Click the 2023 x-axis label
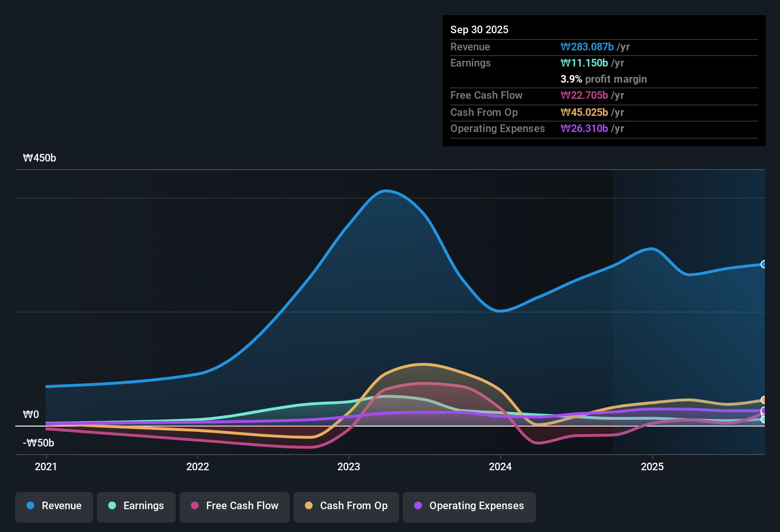 pos(349,466)
